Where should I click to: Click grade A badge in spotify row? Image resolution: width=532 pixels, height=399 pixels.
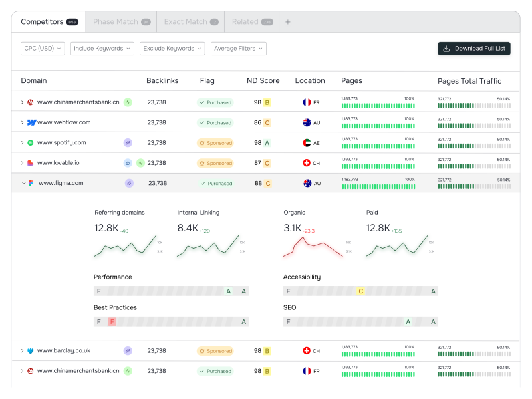pyautogui.click(x=267, y=143)
